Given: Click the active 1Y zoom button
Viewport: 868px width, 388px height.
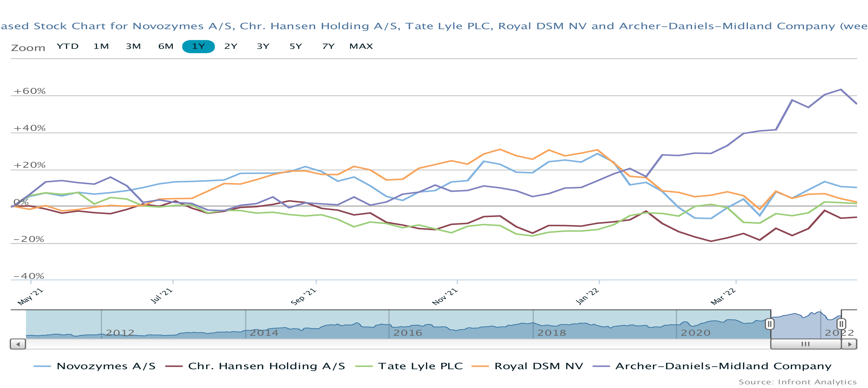Looking at the screenshot, I should click(x=198, y=46).
